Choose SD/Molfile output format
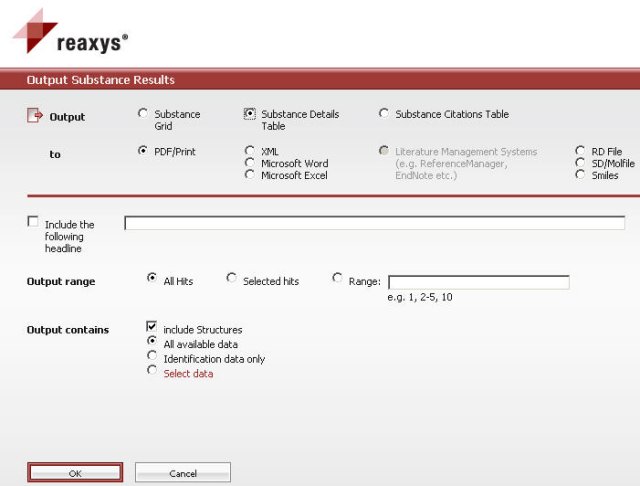The height and width of the screenshot is (486, 640). click(x=581, y=163)
